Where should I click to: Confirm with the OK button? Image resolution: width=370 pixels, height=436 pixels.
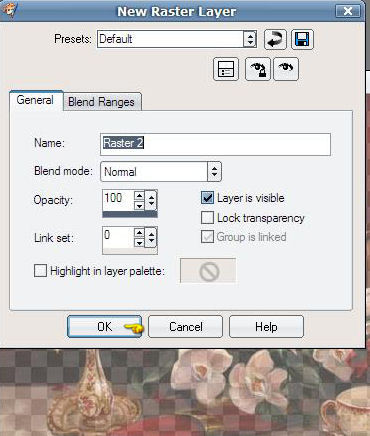pos(105,327)
